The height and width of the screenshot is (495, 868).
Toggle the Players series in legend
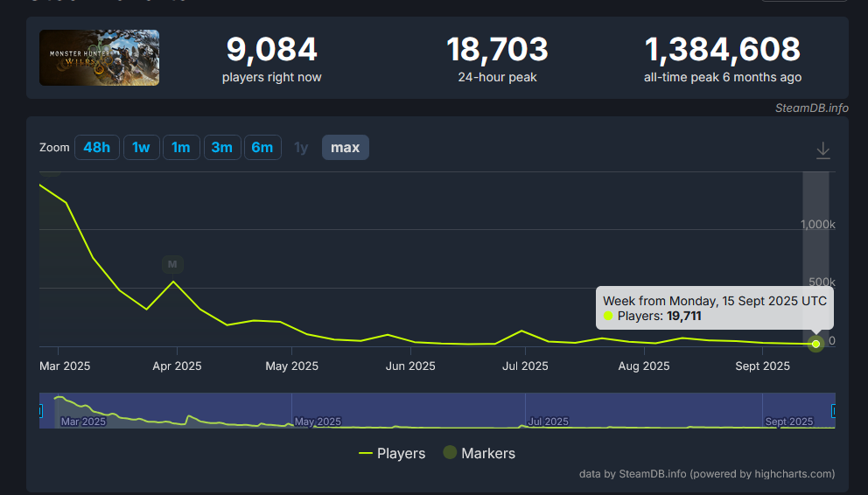[x=392, y=454]
